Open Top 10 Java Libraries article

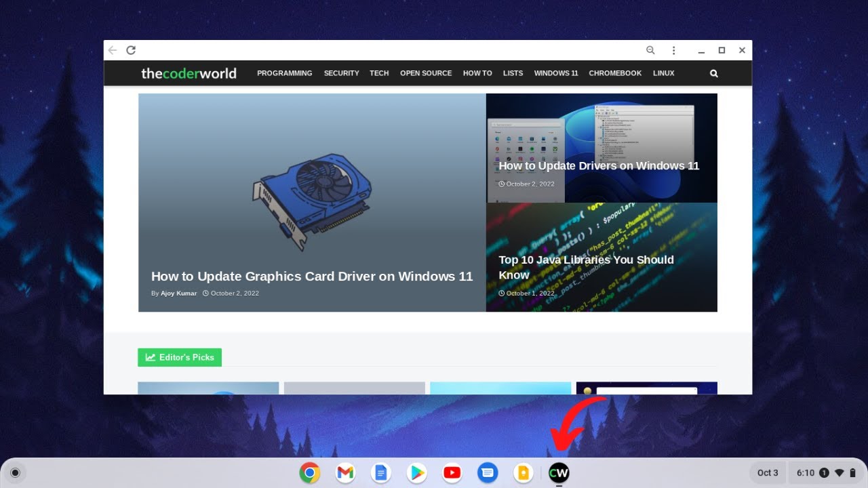[586, 267]
